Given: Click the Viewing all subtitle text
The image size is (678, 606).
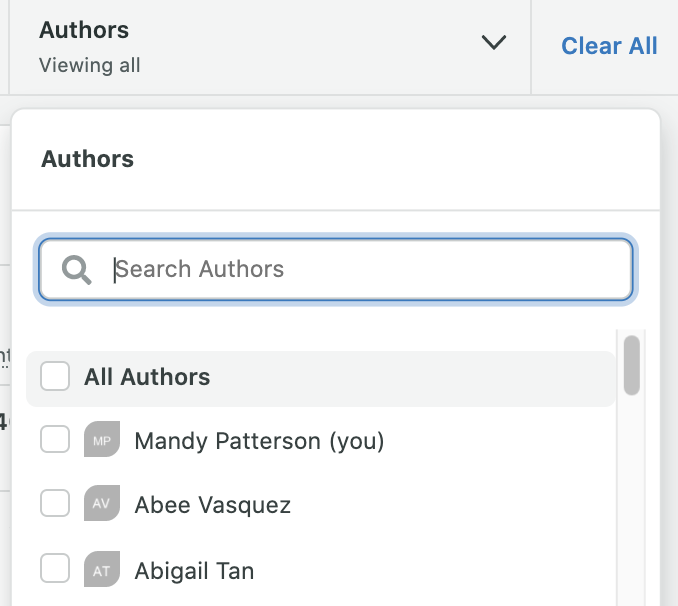Looking at the screenshot, I should pos(90,66).
